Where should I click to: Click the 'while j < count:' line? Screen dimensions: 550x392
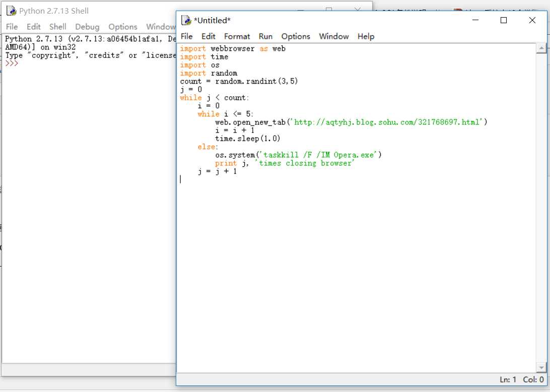tap(215, 98)
